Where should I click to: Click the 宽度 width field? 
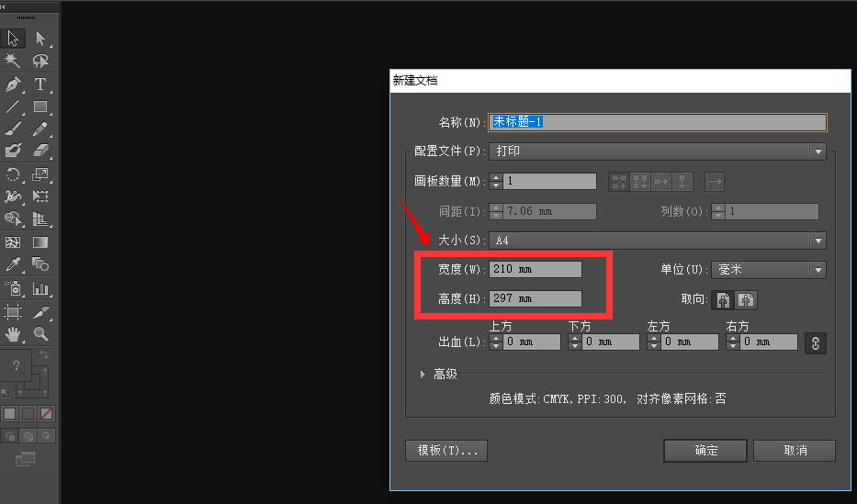tap(536, 269)
